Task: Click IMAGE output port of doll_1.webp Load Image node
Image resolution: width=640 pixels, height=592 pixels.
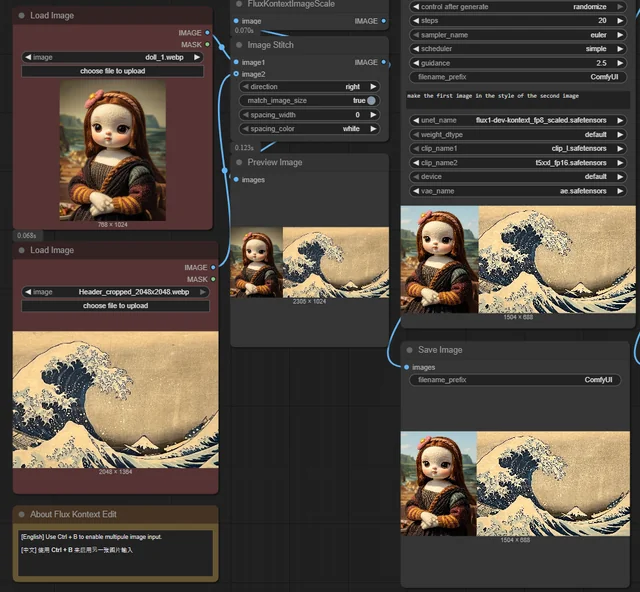Action: [x=207, y=33]
